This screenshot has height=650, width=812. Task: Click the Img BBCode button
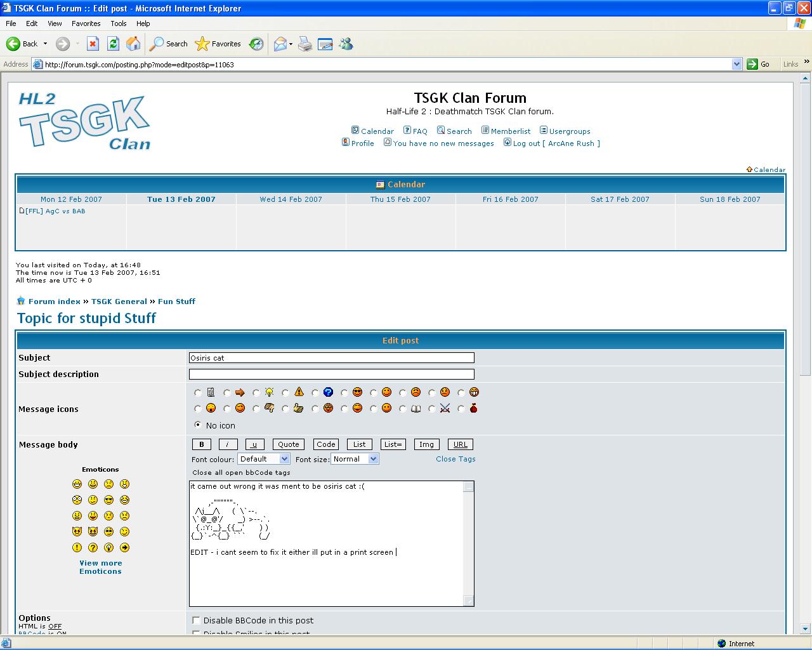click(426, 444)
